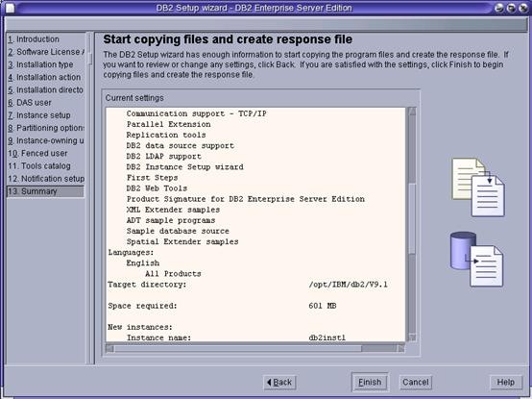
Task: Click the 'DB2 Web Tools' line
Action: 157,188
